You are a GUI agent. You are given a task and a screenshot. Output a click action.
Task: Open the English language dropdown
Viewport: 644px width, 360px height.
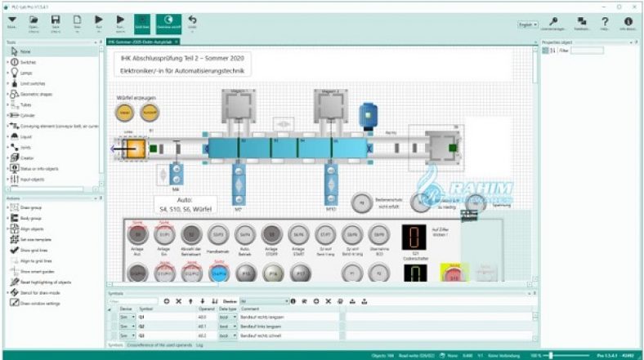527,24
